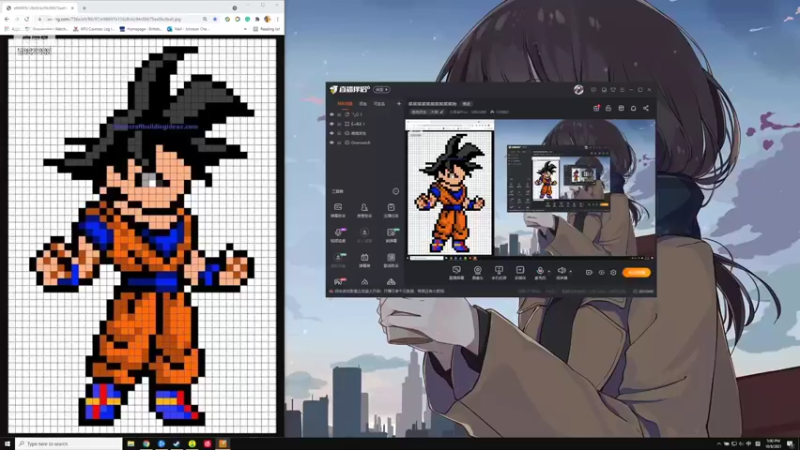This screenshot has width=800, height=450.
Task: Mute the microphone in bottom bar
Action: click(x=540, y=272)
